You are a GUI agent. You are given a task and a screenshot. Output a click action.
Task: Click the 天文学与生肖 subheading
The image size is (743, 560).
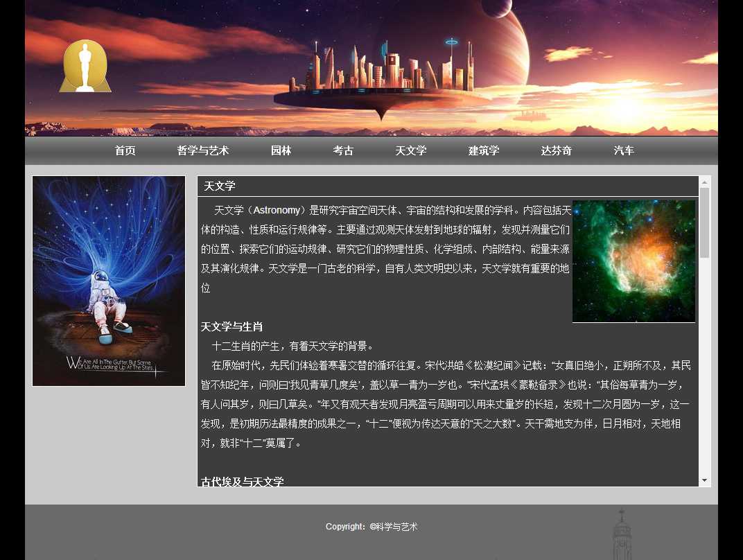[231, 326]
